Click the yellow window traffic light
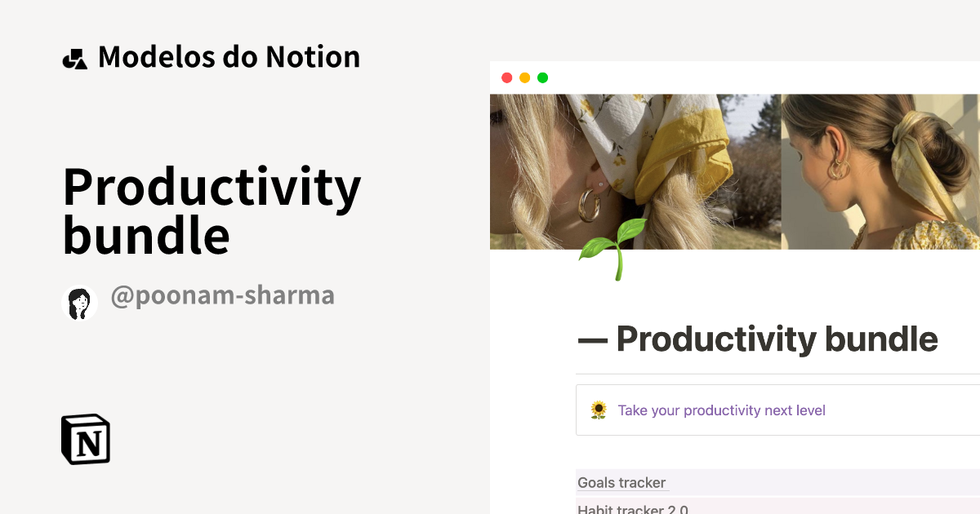The image size is (980, 514). click(523, 78)
